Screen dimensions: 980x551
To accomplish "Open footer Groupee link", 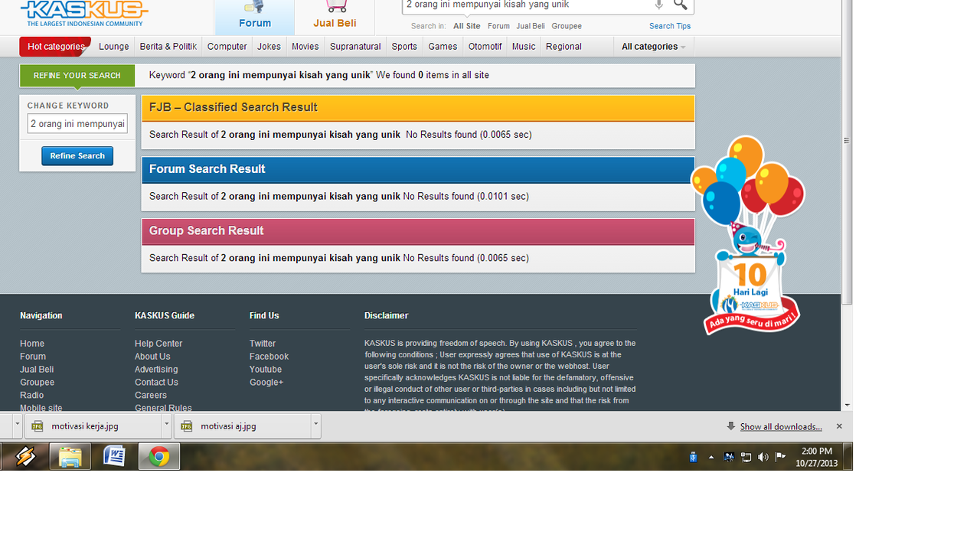I will pyautogui.click(x=37, y=383).
